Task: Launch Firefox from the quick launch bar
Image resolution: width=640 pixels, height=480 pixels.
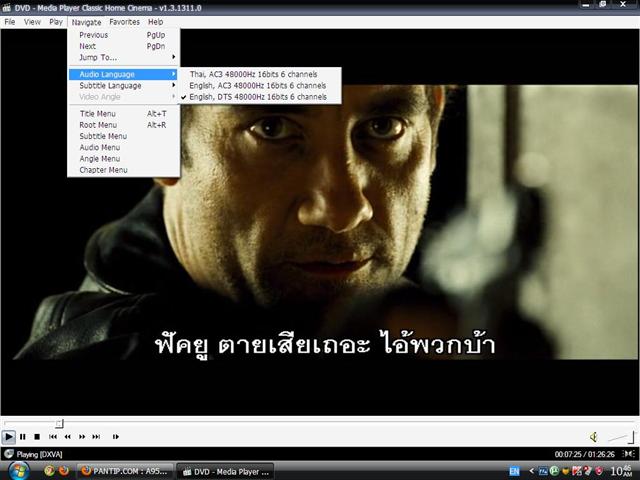Action: [64, 471]
